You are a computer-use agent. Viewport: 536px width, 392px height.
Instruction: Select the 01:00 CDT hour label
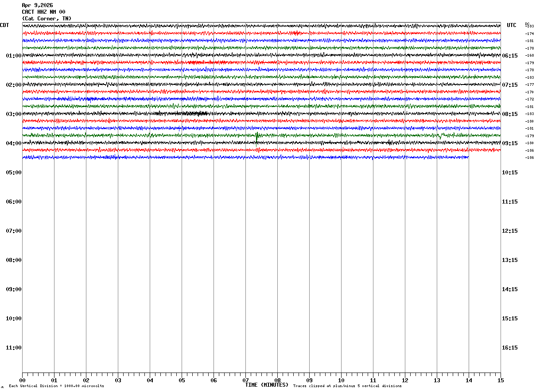[14, 56]
